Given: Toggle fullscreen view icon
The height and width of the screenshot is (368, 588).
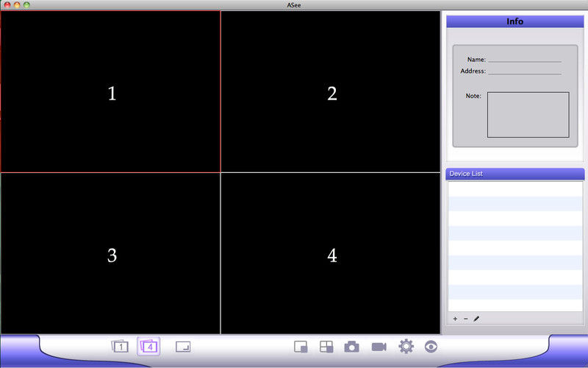Looking at the screenshot, I should [x=183, y=346].
